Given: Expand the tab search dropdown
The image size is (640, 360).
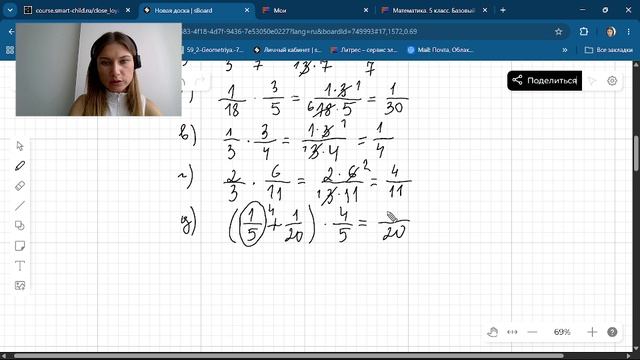Looking at the screenshot, I should pos(10,10).
